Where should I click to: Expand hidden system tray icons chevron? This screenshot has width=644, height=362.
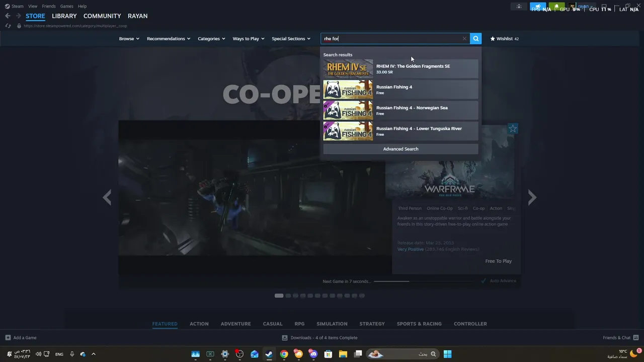click(x=93, y=354)
